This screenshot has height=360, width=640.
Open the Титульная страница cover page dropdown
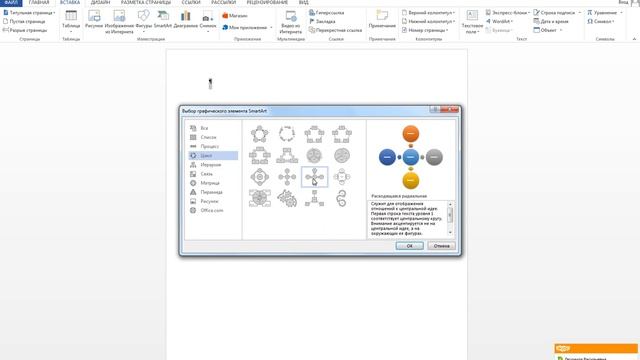29,13
